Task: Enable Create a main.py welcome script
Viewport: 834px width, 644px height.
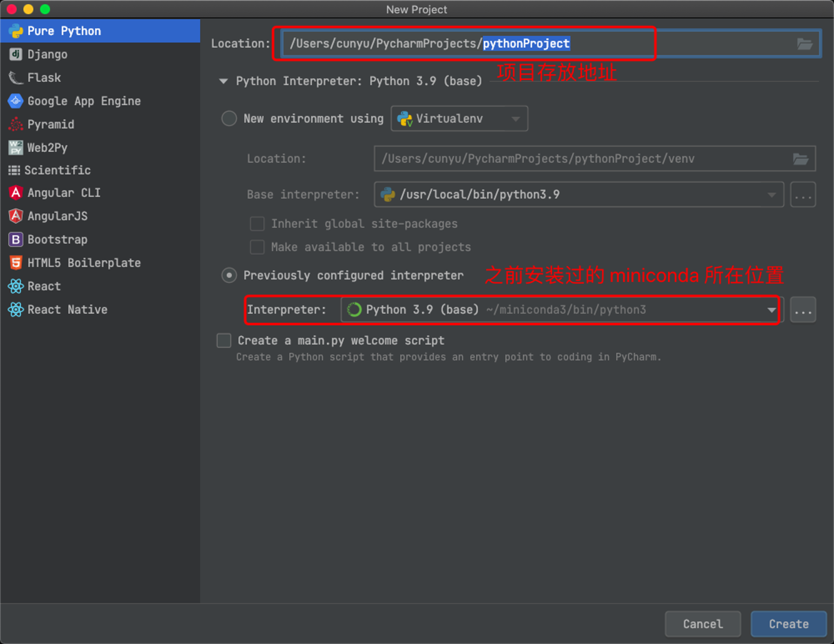Action: pos(224,340)
